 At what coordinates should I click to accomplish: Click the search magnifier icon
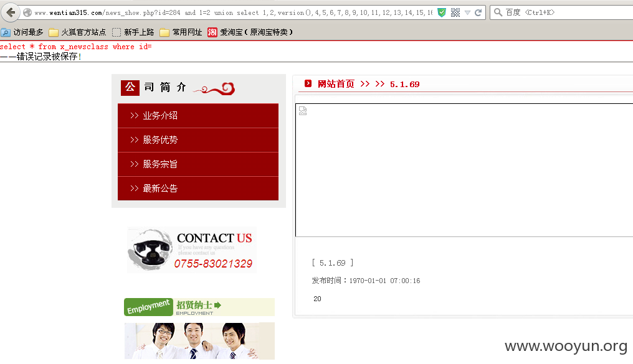pyautogui.click(x=498, y=12)
